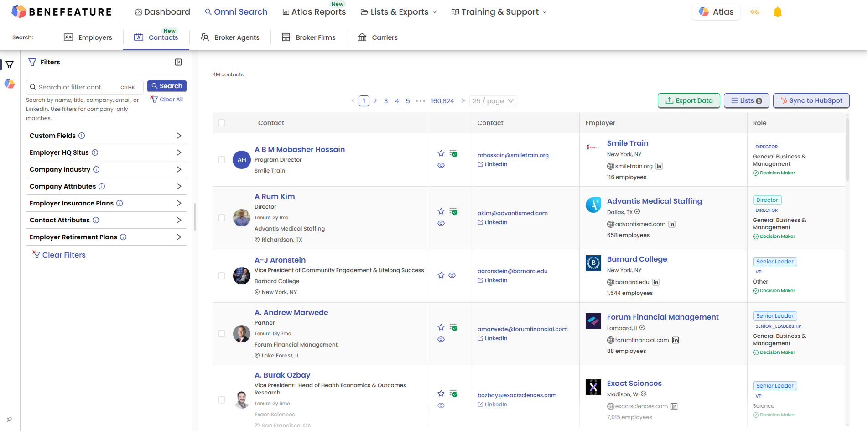Image resolution: width=868 pixels, height=431 pixels.
Task: Click Clear All link
Action: (167, 100)
